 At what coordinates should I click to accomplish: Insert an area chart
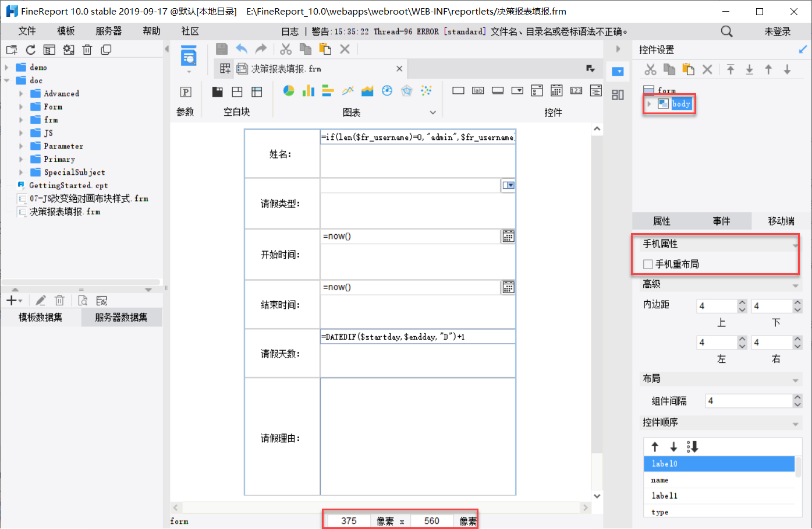[x=367, y=90]
